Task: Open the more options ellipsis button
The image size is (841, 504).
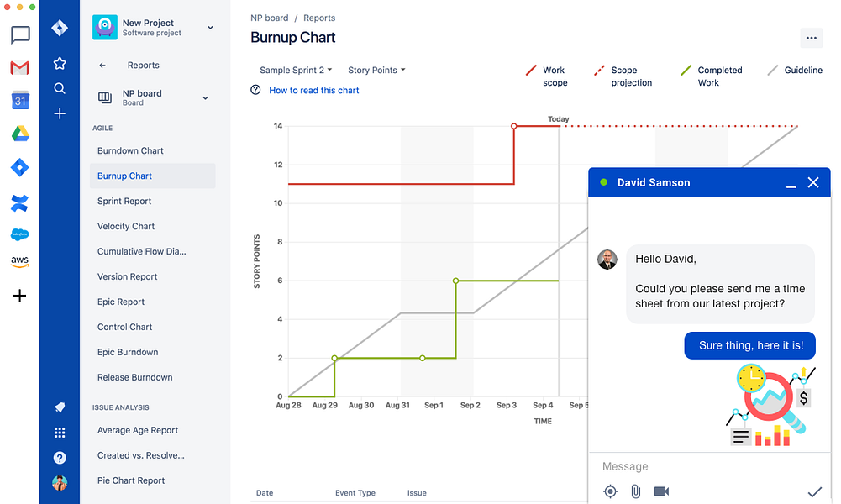Action: [x=811, y=38]
